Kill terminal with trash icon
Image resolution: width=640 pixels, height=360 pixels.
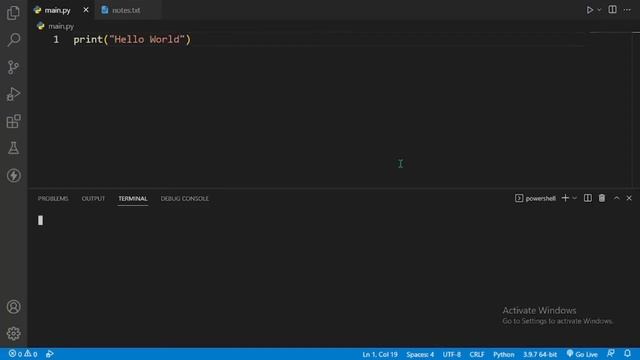coord(602,198)
